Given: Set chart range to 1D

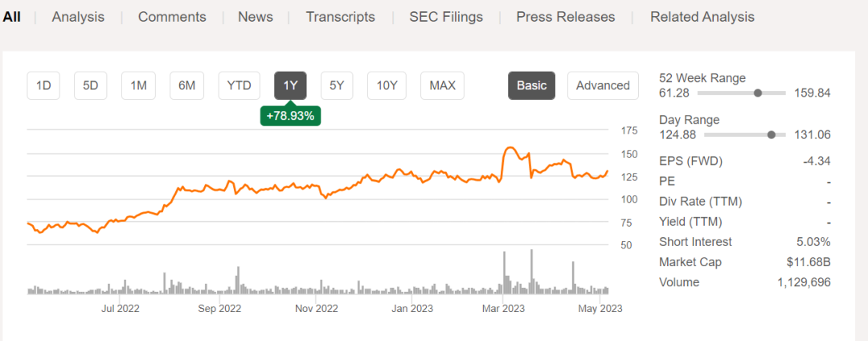Looking at the screenshot, I should click(43, 85).
